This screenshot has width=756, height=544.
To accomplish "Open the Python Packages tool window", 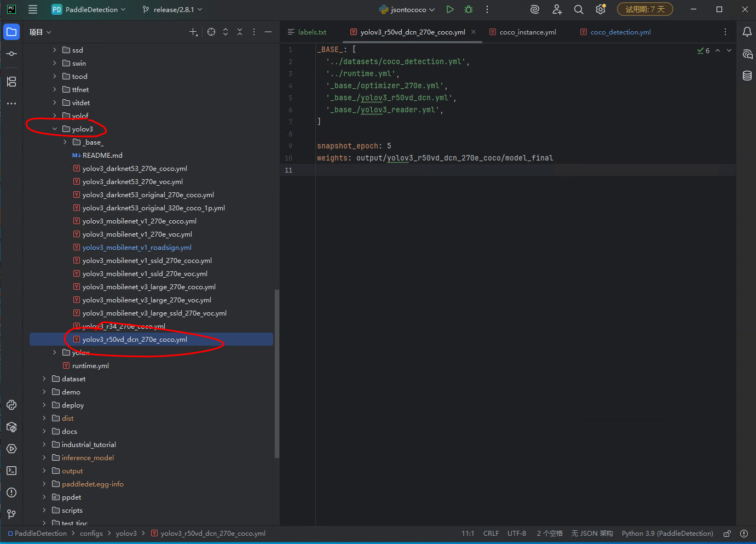I will pyautogui.click(x=11, y=427).
